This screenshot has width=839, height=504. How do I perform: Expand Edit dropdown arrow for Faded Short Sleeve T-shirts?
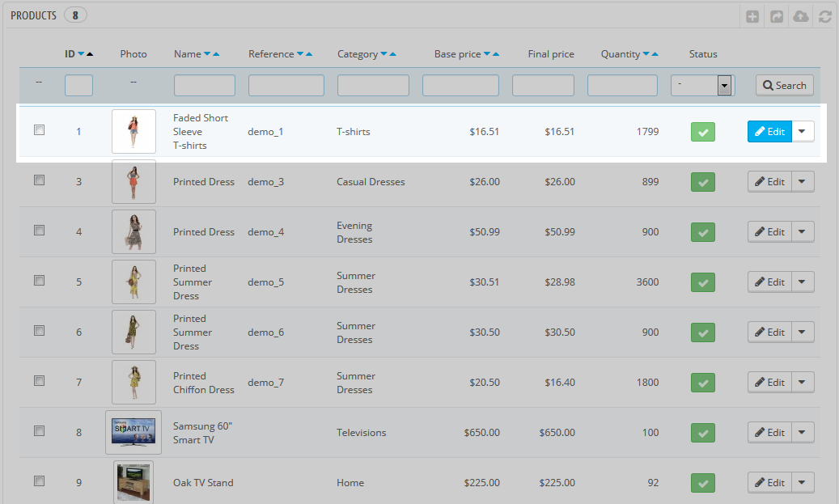[x=803, y=132]
